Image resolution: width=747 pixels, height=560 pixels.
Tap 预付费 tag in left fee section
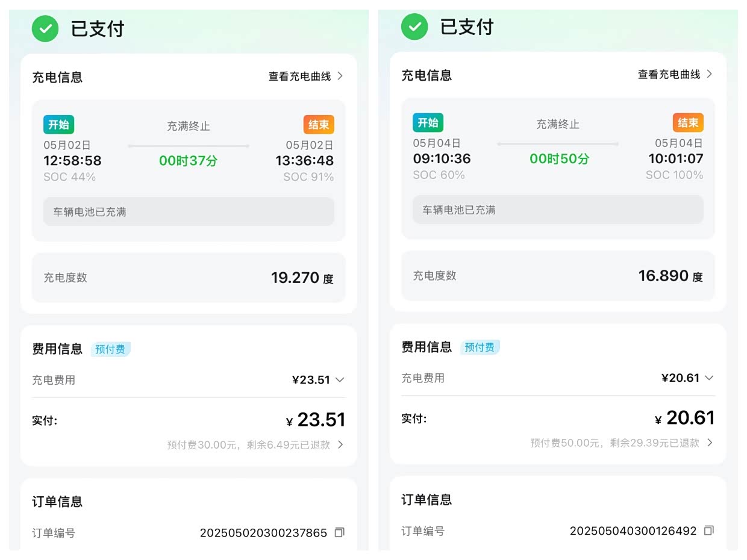pyautogui.click(x=110, y=349)
